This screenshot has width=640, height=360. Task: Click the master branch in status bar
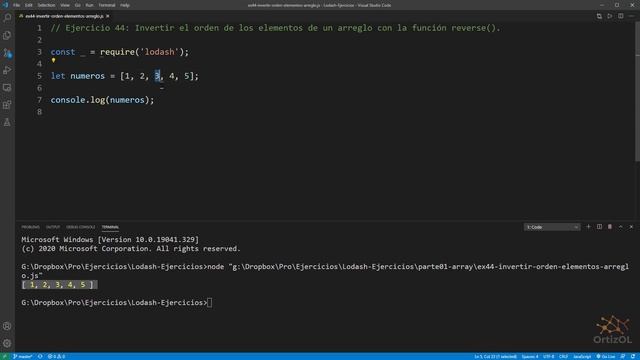23,356
